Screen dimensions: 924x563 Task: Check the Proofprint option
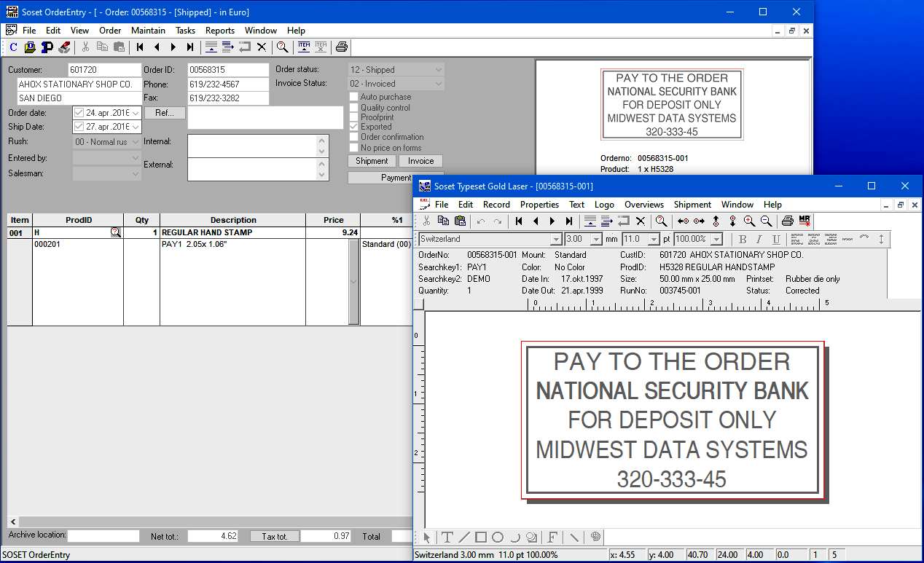tap(354, 117)
